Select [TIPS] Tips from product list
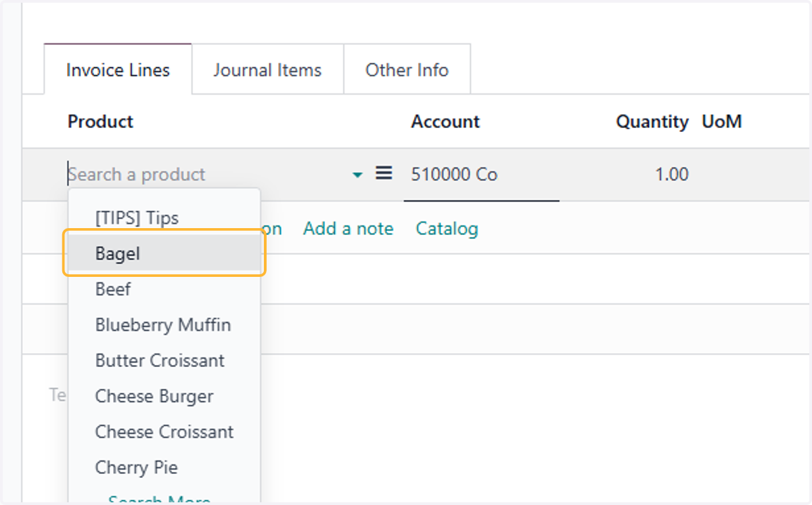The image size is (812, 505). 164,218
